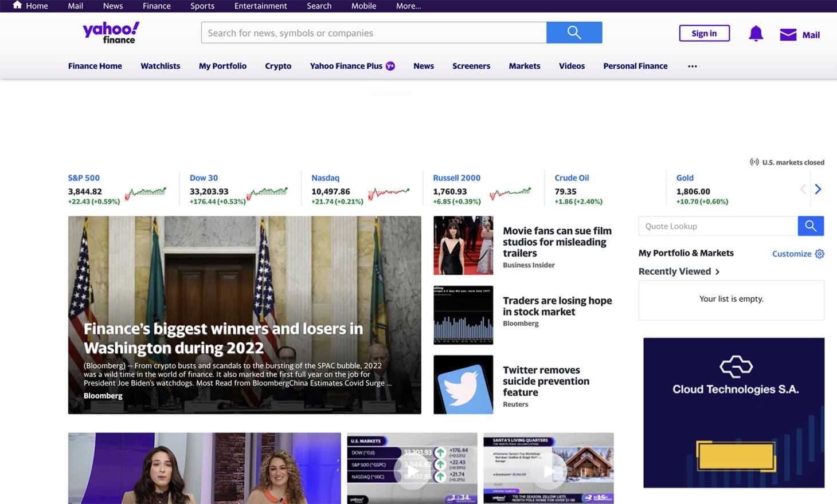Open Movie fans can sue film studios article
The image size is (837, 504).
pyautogui.click(x=557, y=242)
